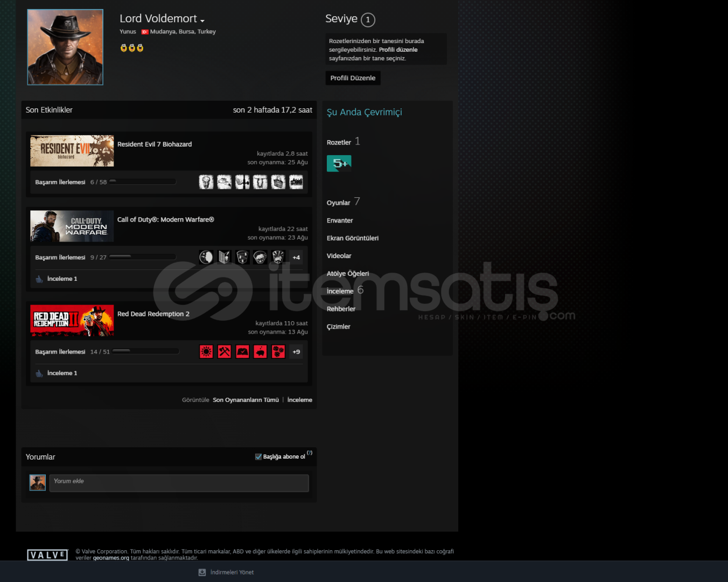Viewport: 728px width, 582px height.
Task: Click the fifth Resident Evil 7 achievement icon
Action: [x=278, y=182]
